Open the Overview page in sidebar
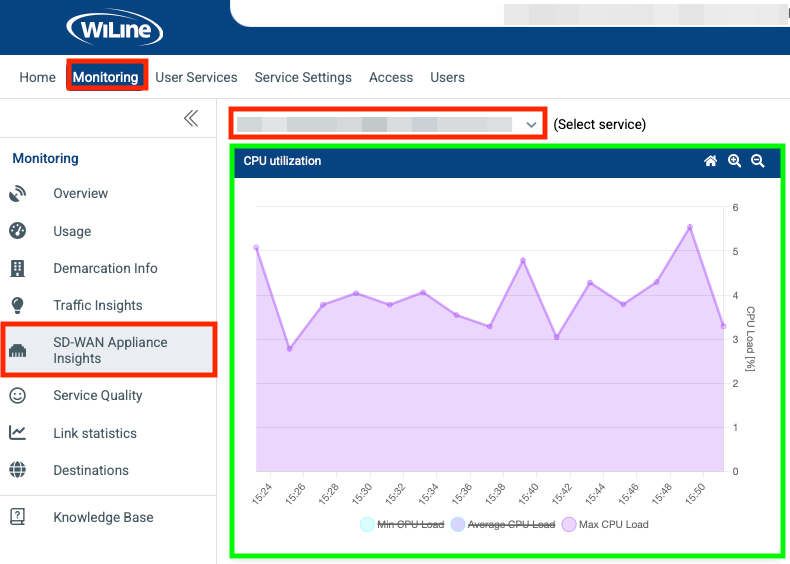Viewport: 790px width, 564px height. click(x=81, y=194)
